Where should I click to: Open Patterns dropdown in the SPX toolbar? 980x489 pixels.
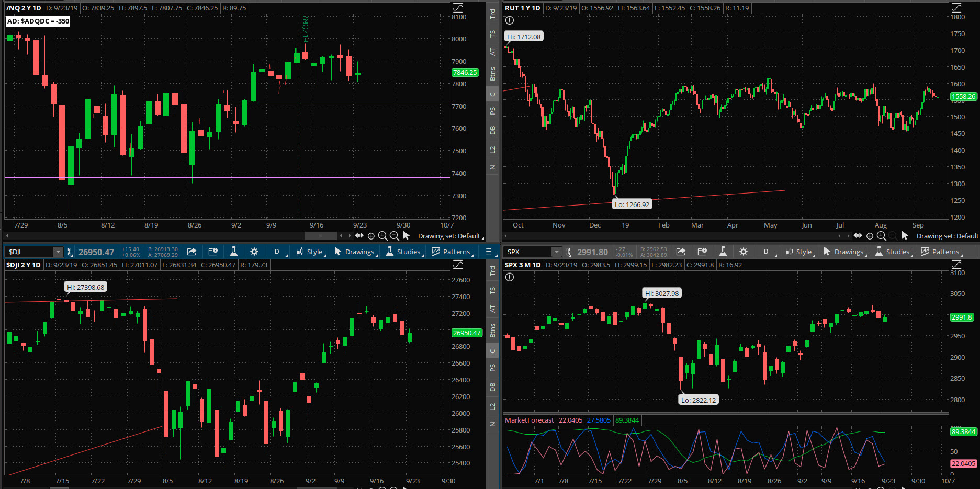942,252
